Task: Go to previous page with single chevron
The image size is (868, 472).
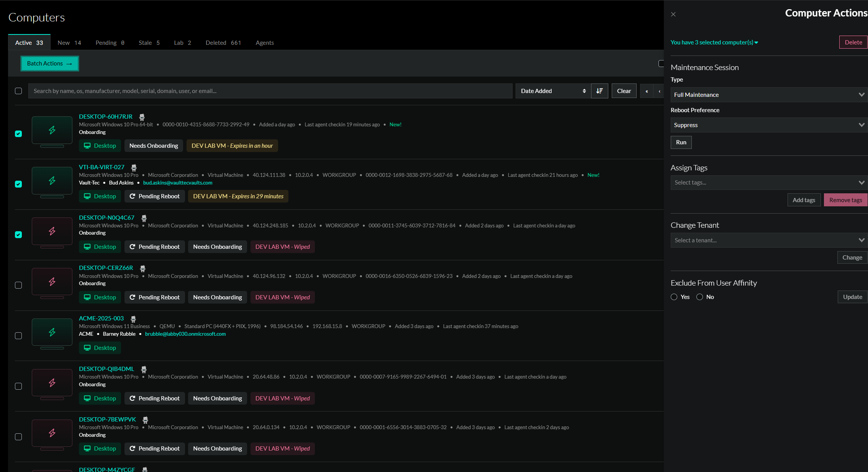Action: tap(659, 91)
